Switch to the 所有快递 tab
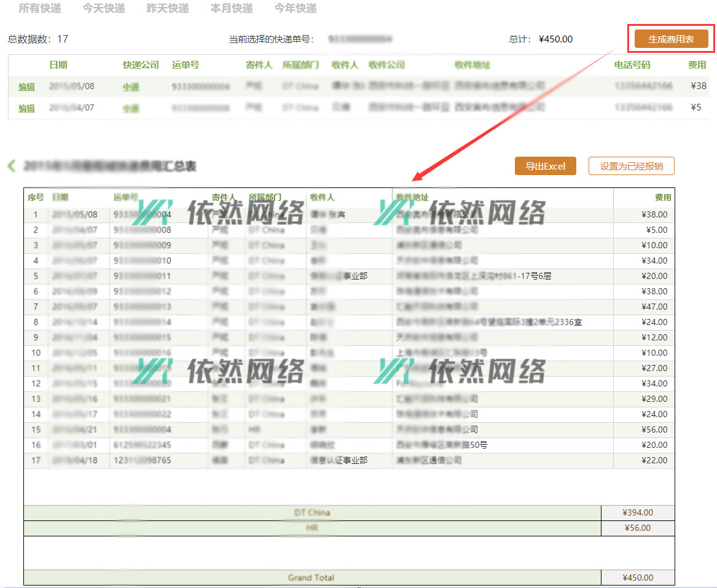717x588 pixels. 40,9
